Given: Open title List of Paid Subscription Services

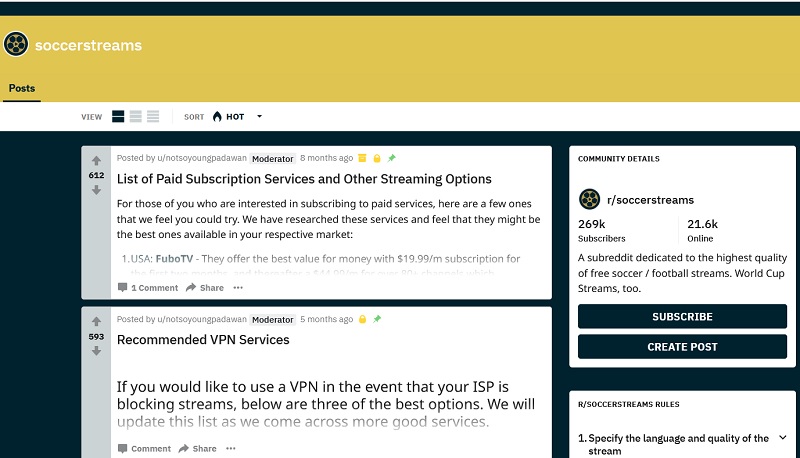Looking at the screenshot, I should tap(304, 179).
